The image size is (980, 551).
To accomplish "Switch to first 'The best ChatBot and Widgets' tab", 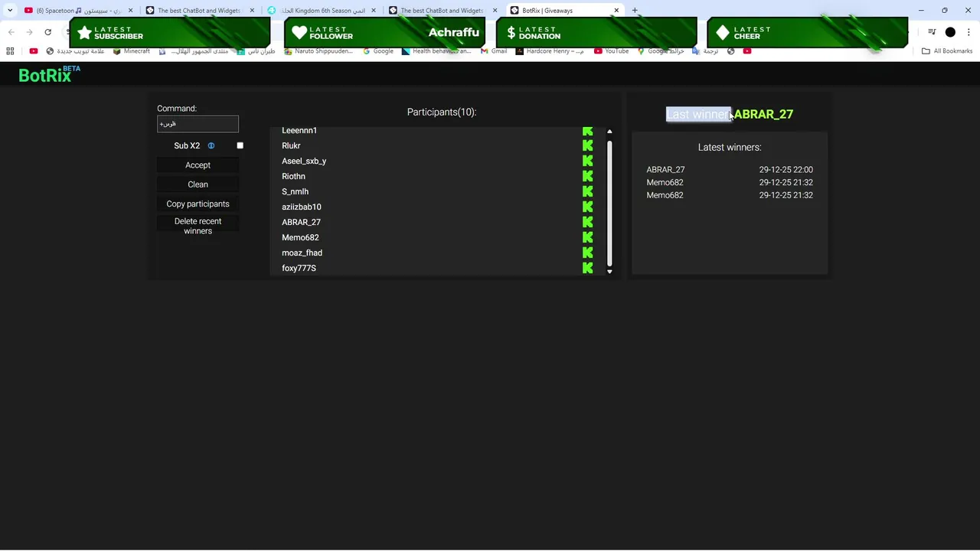I will pos(201,11).
